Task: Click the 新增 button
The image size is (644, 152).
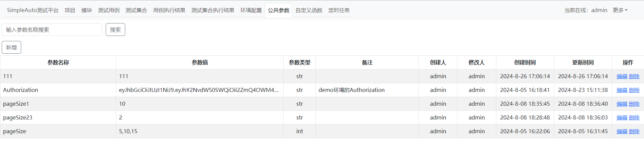Action: [x=11, y=47]
